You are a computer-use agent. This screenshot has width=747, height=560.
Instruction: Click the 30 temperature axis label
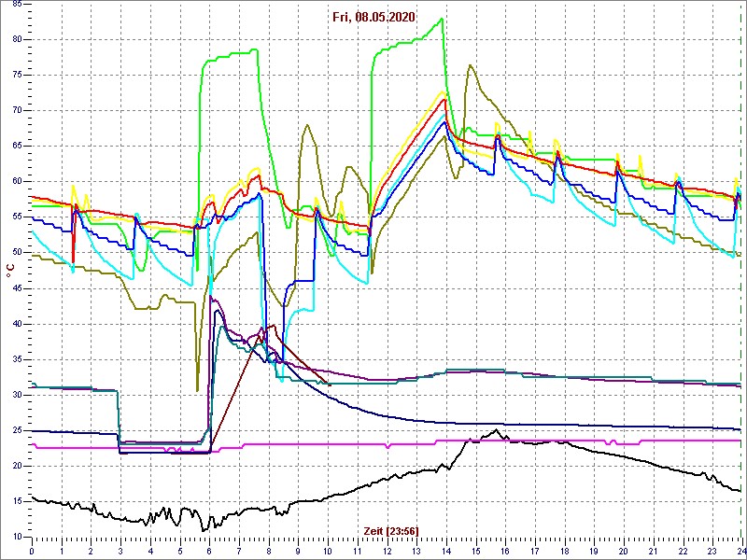[16, 395]
